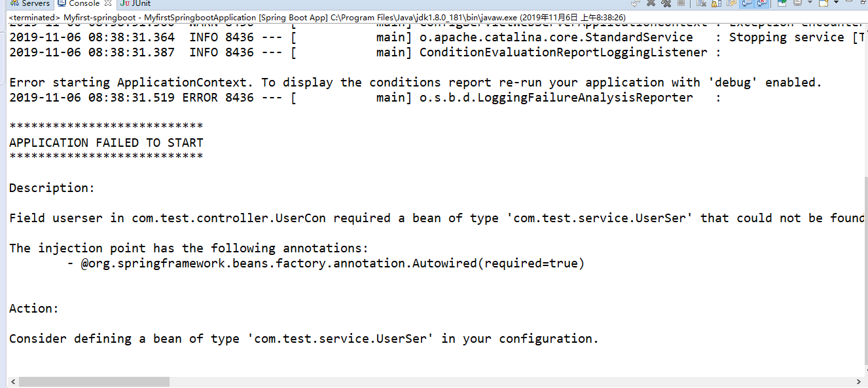Click the Open Console icon

click(x=823, y=3)
